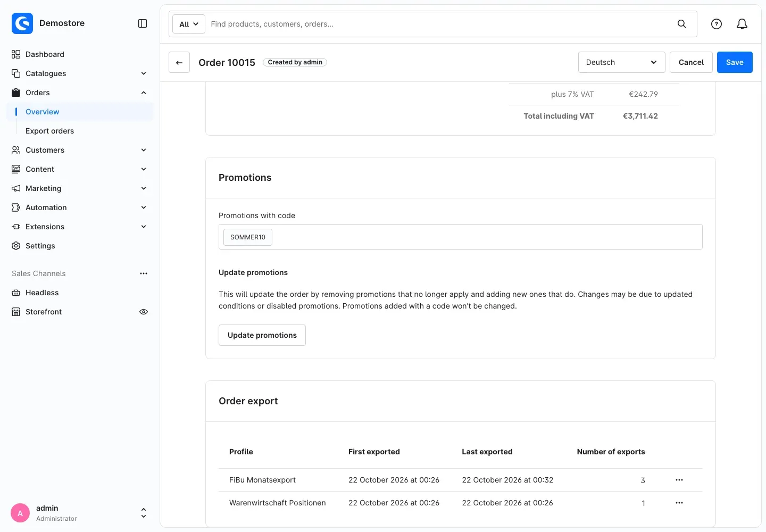The height and width of the screenshot is (532, 766).
Task: Click the search magnifier icon
Action: (681, 24)
